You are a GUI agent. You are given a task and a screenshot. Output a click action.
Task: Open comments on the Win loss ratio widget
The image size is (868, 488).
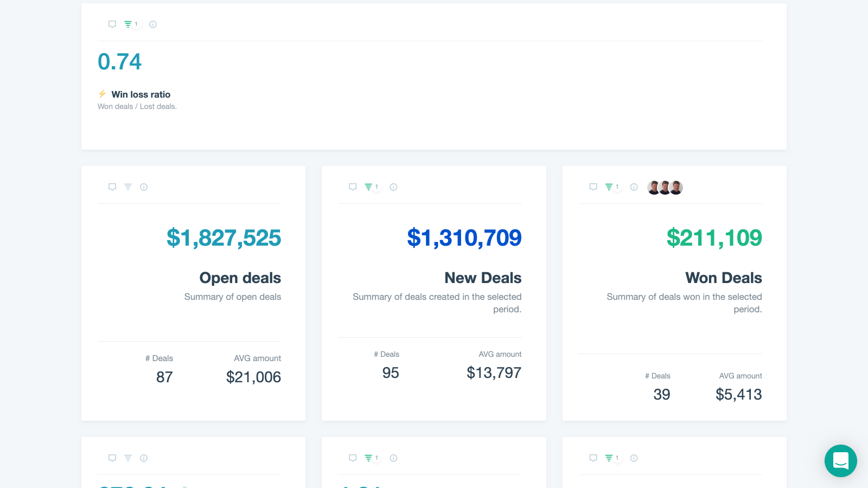tap(112, 24)
